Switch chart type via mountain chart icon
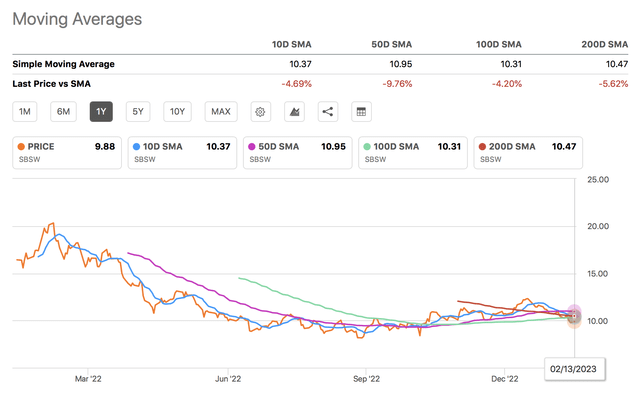This screenshot has width=640, height=394. (294, 112)
